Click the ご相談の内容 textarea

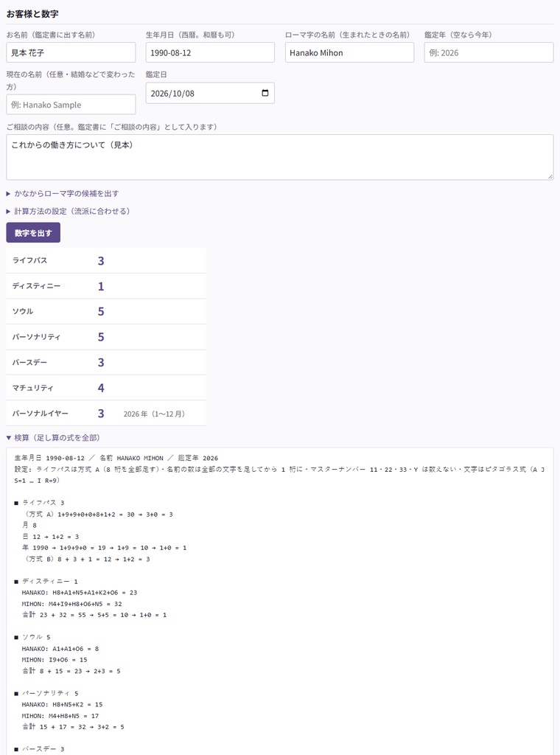coord(280,158)
